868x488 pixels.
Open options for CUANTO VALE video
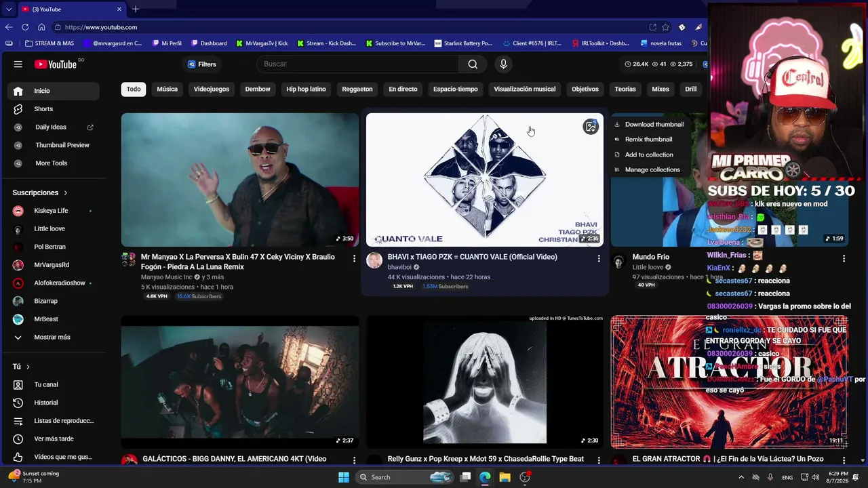click(x=598, y=258)
